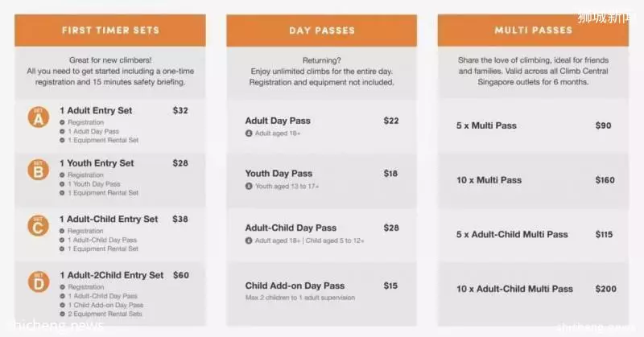The width and height of the screenshot is (644, 337).
Task: Pick the 10 x Multi Pass option
Action: (x=533, y=180)
